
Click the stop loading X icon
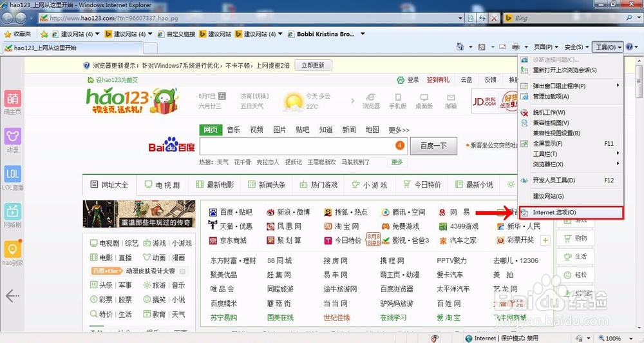point(494,18)
